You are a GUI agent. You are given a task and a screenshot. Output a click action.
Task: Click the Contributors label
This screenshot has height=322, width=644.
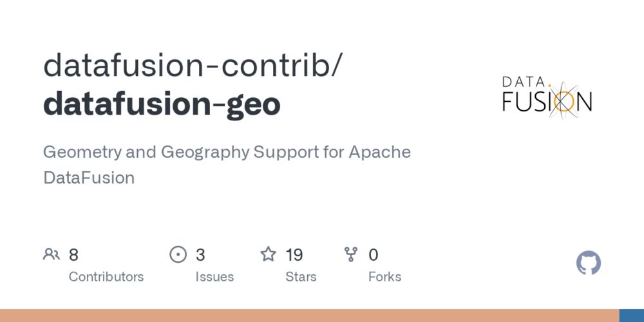pyautogui.click(x=106, y=277)
